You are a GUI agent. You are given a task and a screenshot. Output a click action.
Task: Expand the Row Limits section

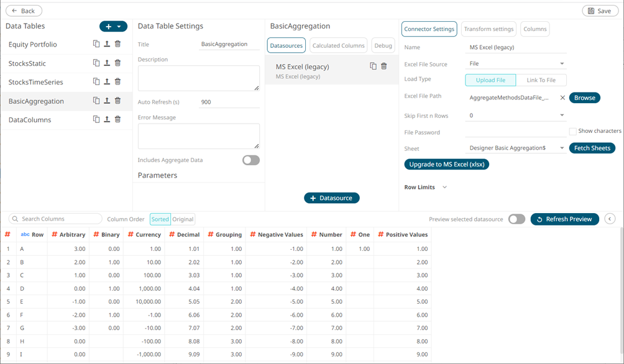444,187
